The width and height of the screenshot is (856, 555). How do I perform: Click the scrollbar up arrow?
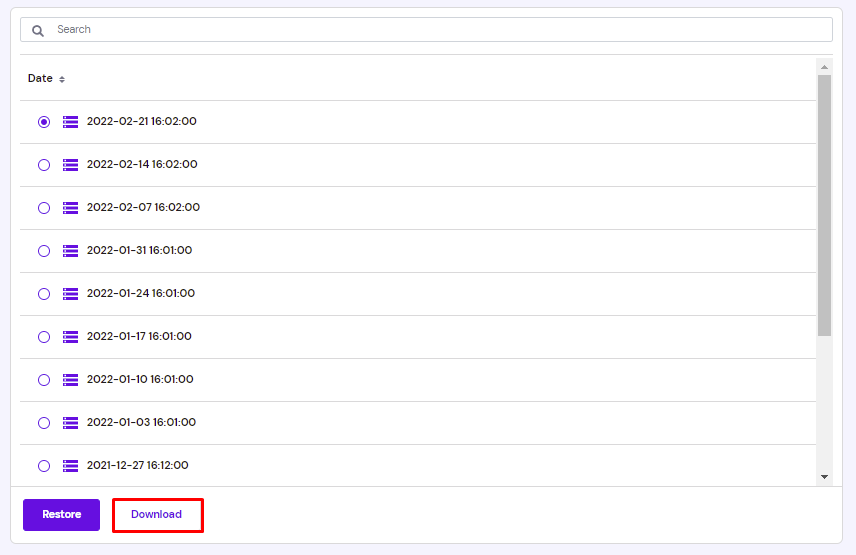[x=824, y=67]
